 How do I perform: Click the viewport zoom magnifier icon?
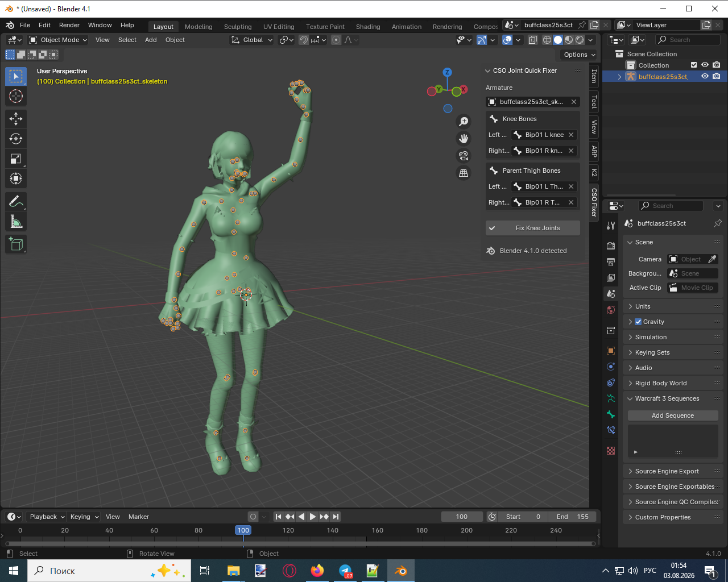tap(464, 122)
